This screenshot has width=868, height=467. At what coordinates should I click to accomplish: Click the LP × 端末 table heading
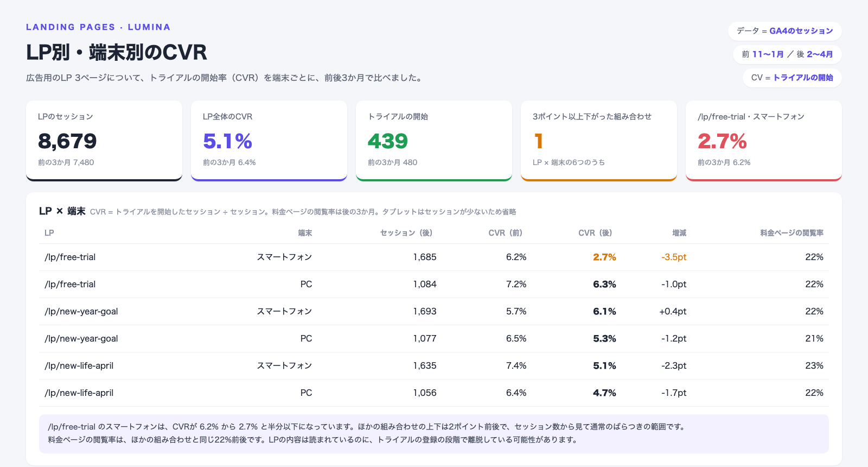62,211
